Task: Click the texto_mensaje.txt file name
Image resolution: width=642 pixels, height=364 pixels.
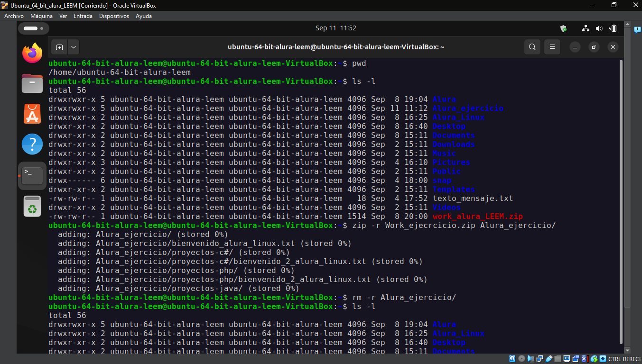Action: point(473,199)
